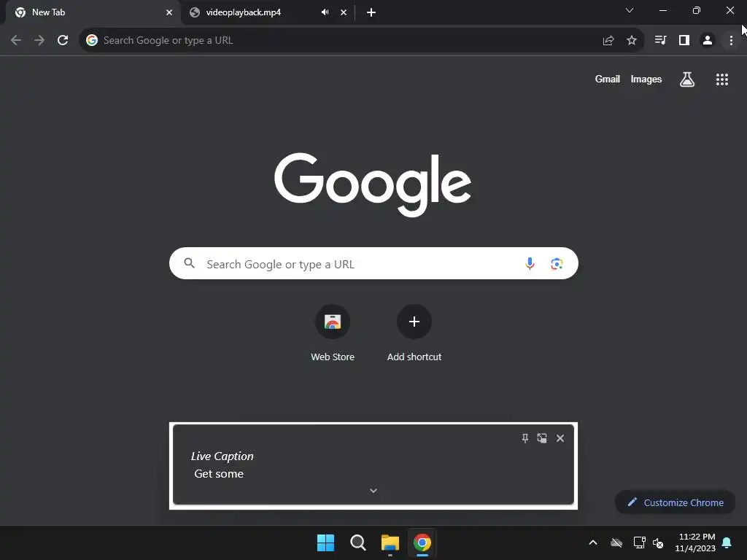Open the side panel icon

684,41
